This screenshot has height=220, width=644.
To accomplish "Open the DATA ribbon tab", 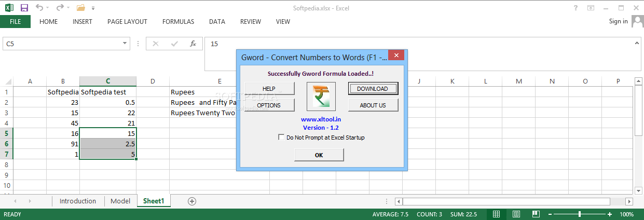I will [217, 22].
